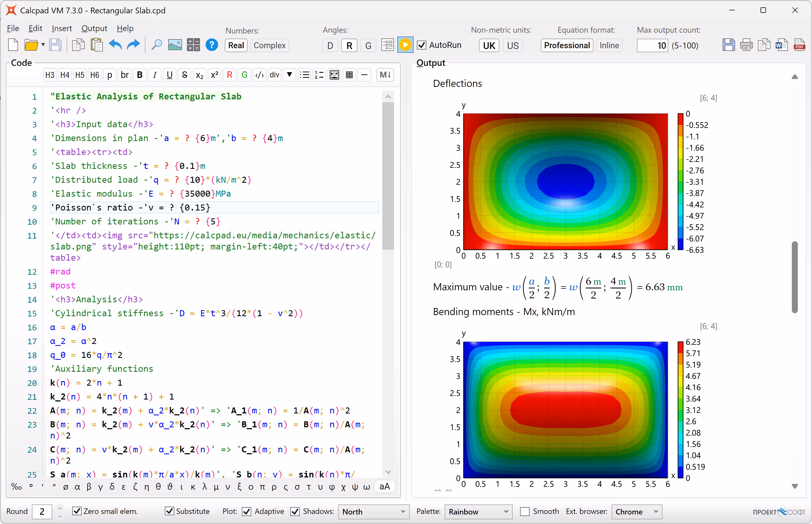Insert a superscript with the x² button
Screen dimensions: 812x524
pyautogui.click(x=214, y=75)
